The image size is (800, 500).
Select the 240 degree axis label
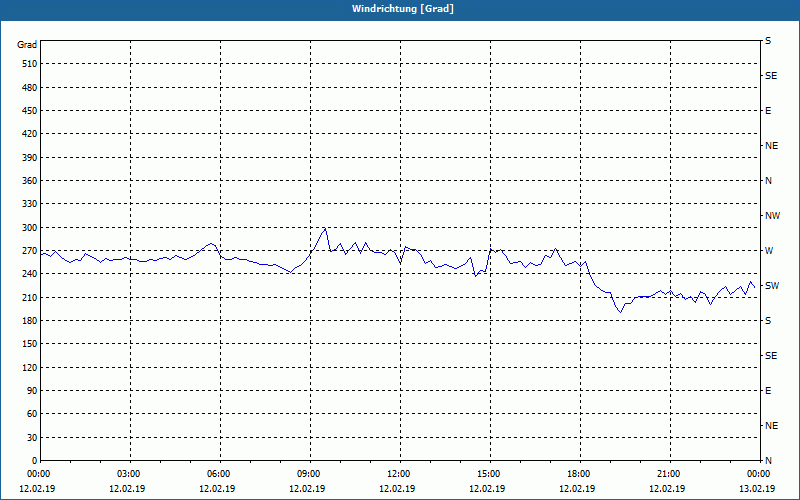click(30, 273)
